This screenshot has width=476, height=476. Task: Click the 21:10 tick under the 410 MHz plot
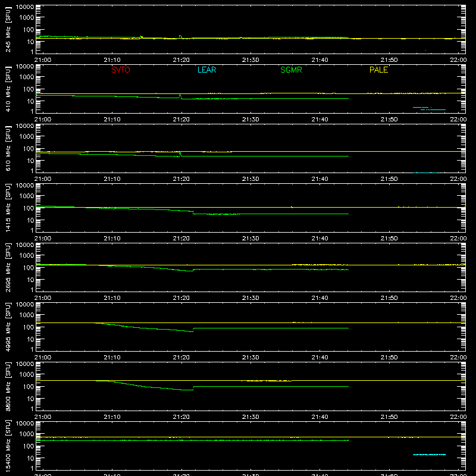[112, 120]
